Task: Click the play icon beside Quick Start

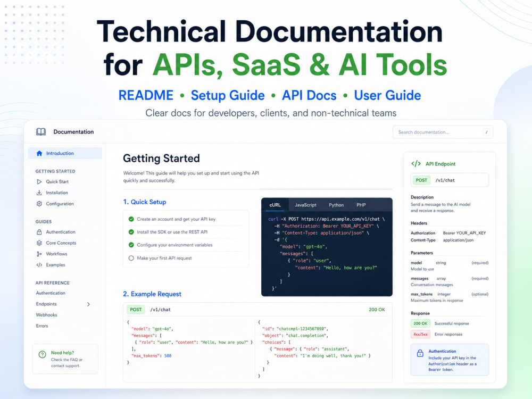Action: click(x=39, y=181)
